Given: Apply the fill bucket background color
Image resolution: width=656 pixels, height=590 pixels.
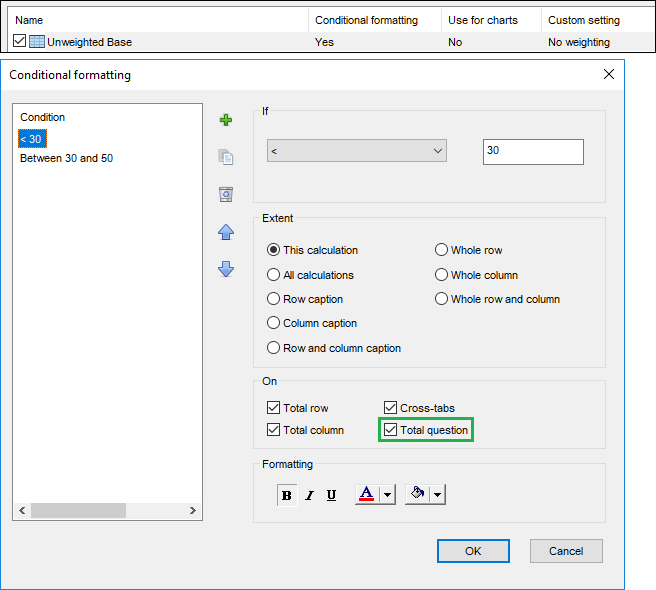Looking at the screenshot, I should (417, 494).
